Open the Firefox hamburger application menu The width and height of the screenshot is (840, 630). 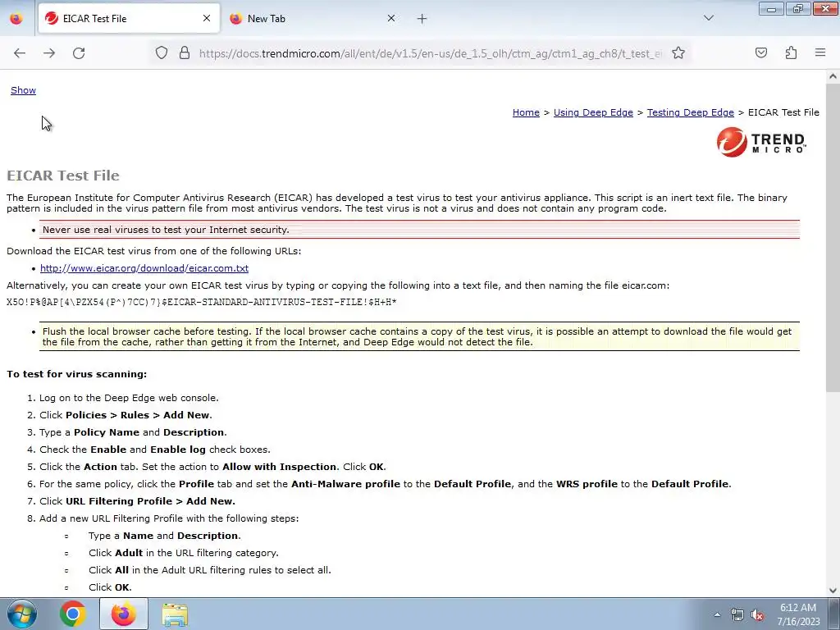(x=820, y=52)
